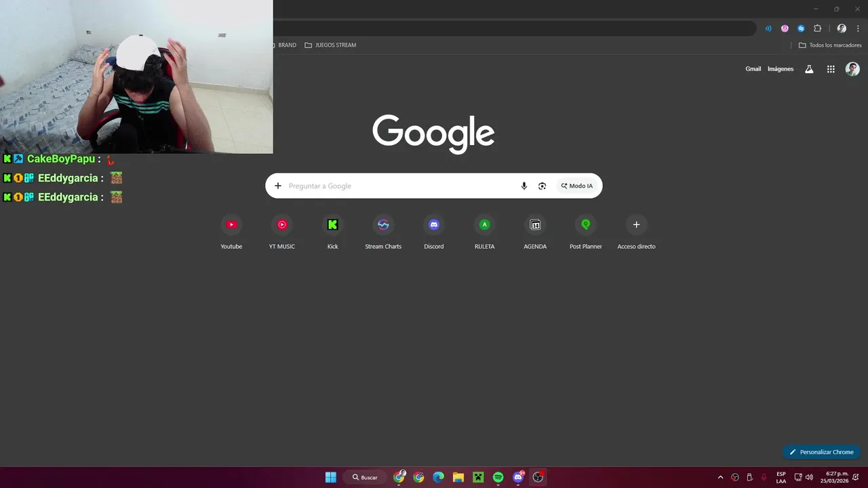Open the Windows Start menu

click(330, 477)
